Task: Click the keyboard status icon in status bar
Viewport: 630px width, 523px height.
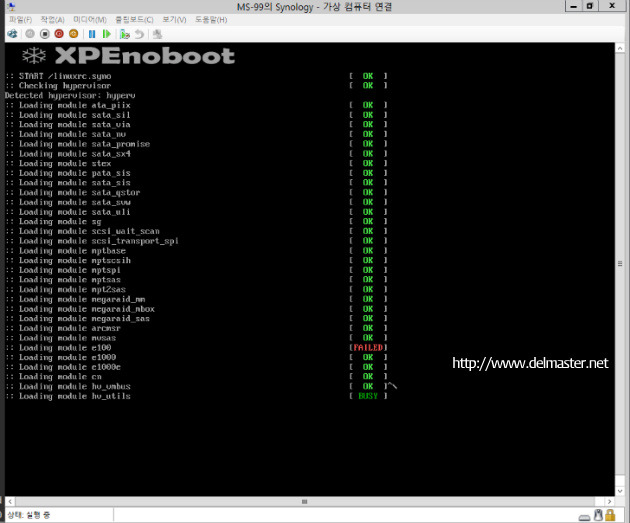Action: [x=585, y=517]
